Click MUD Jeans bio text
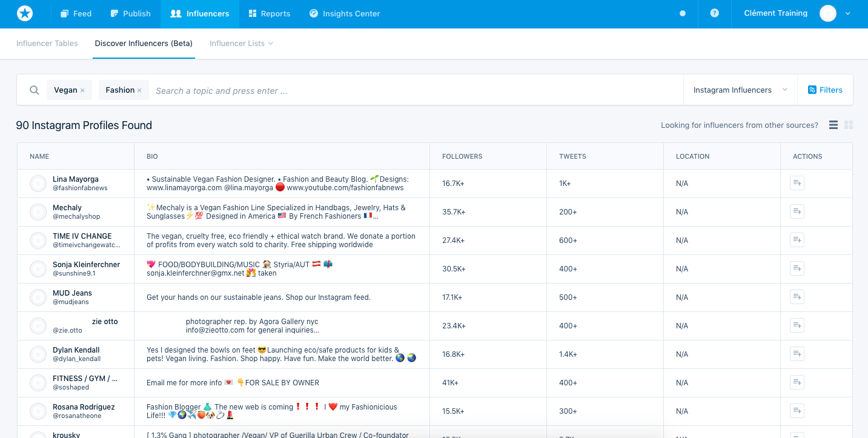This screenshot has height=438, width=868. (x=259, y=297)
